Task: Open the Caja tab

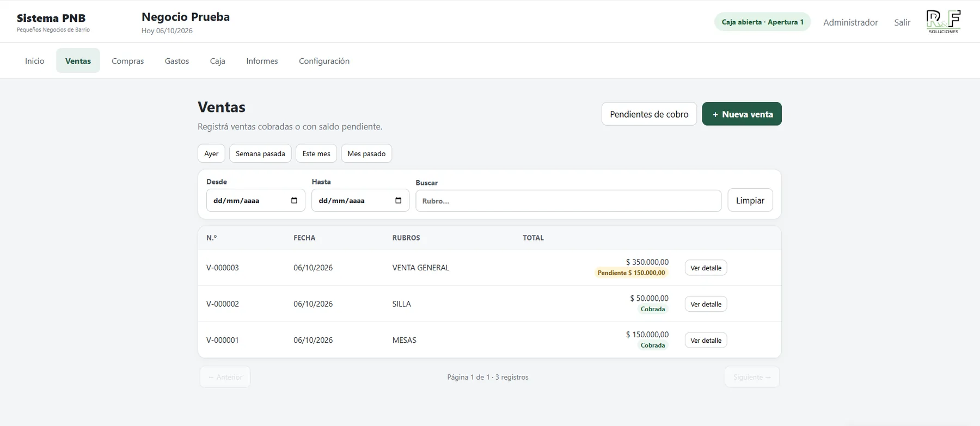Action: (218, 61)
